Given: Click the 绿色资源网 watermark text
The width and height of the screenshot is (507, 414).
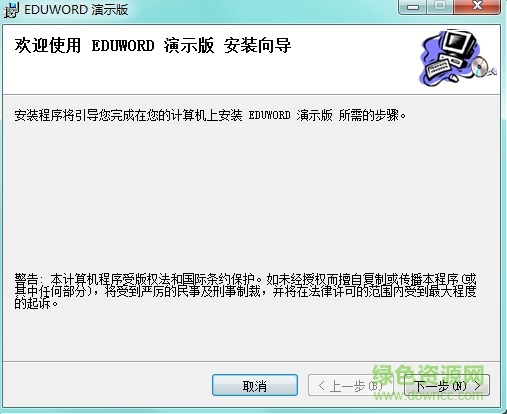Looking at the screenshot, I should 428,375.
